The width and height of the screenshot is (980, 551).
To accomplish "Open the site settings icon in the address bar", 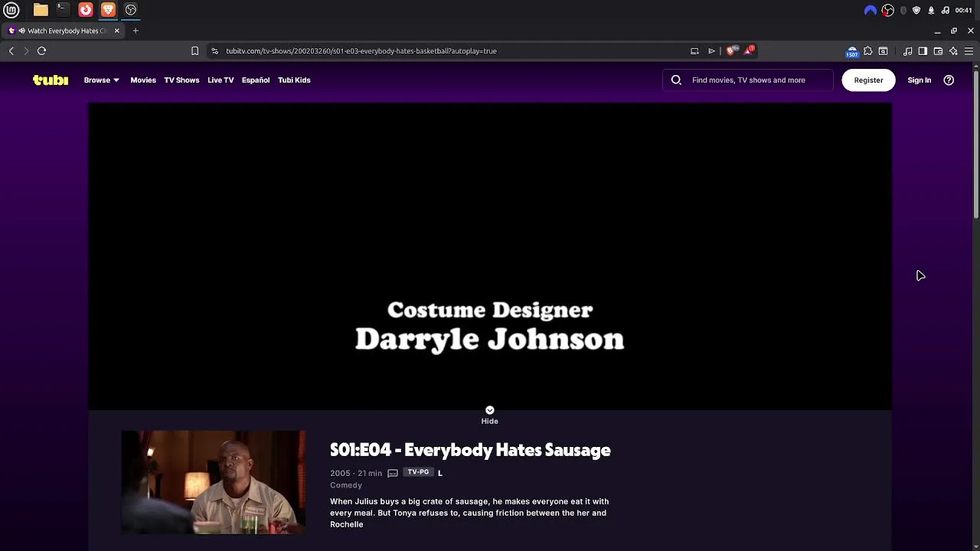I will 215,51.
